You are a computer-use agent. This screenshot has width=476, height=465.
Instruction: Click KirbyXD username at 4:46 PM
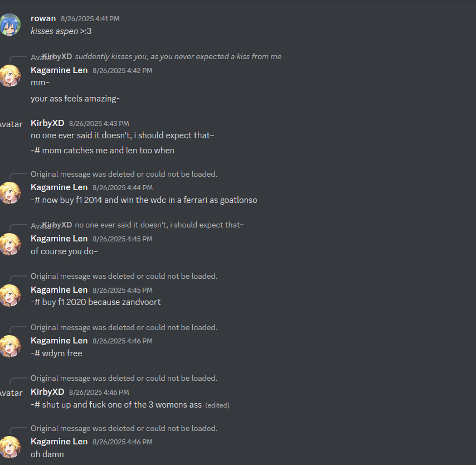47,392
